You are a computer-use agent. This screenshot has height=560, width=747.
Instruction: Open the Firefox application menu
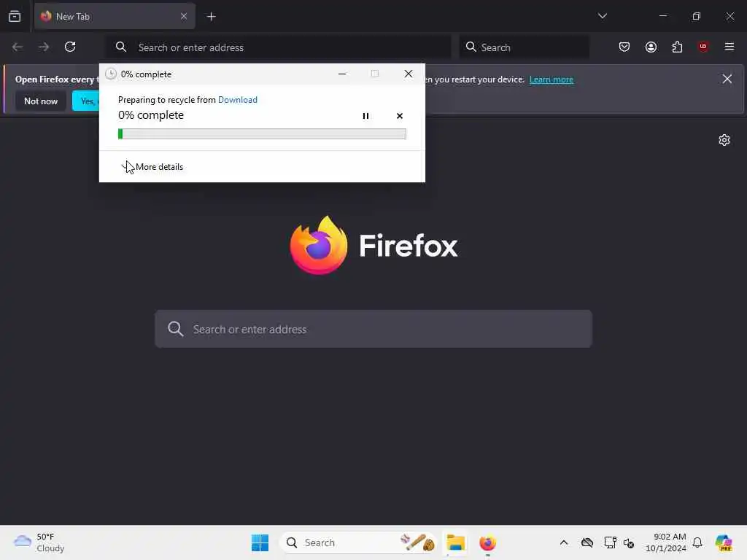pos(729,47)
